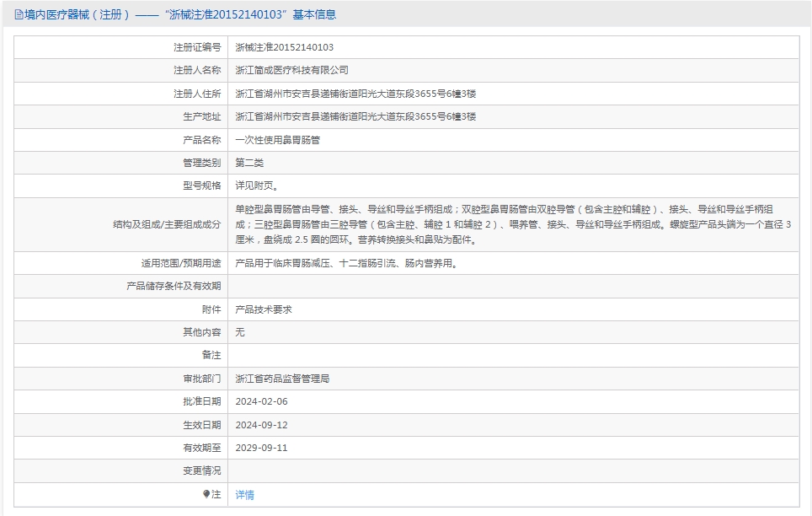
Task: Click the 详见附页。 value
Action: pyautogui.click(x=257, y=185)
